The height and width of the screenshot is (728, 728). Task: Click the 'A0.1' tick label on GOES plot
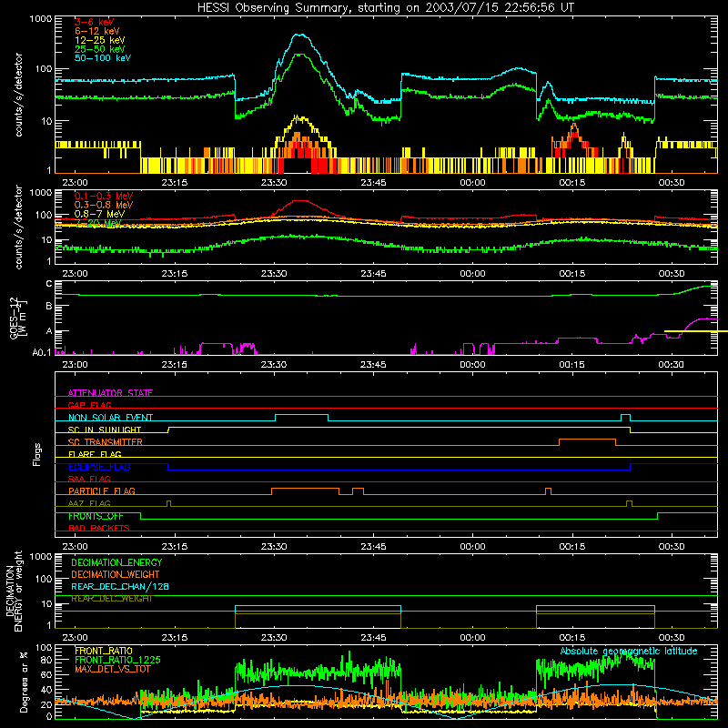coord(42,352)
